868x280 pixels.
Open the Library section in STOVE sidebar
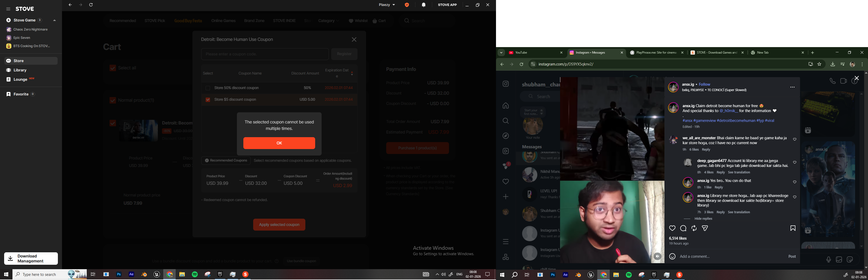pos(20,70)
